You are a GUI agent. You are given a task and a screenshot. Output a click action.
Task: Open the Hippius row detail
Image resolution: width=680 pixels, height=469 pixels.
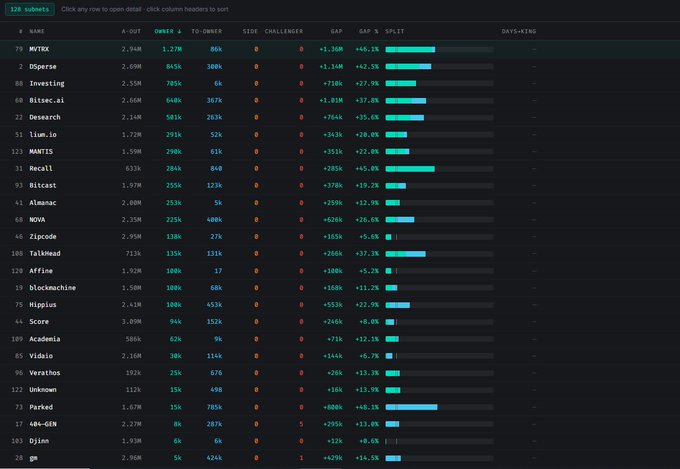coord(340,305)
